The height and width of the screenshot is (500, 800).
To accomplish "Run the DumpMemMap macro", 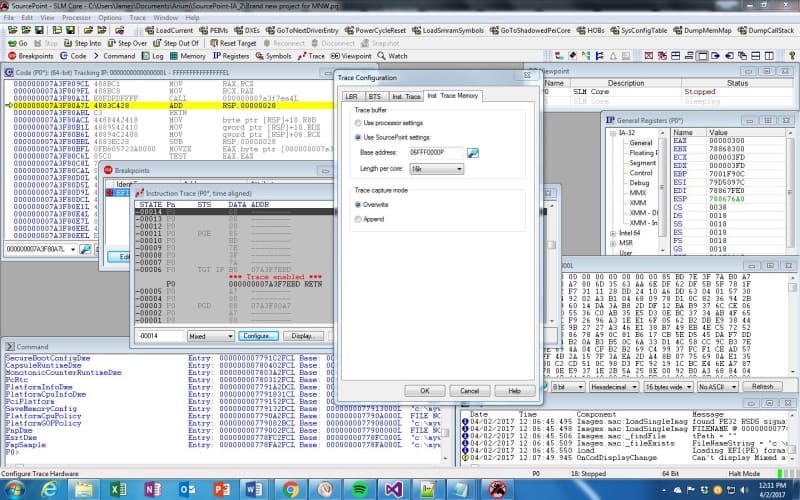I will pos(702,31).
